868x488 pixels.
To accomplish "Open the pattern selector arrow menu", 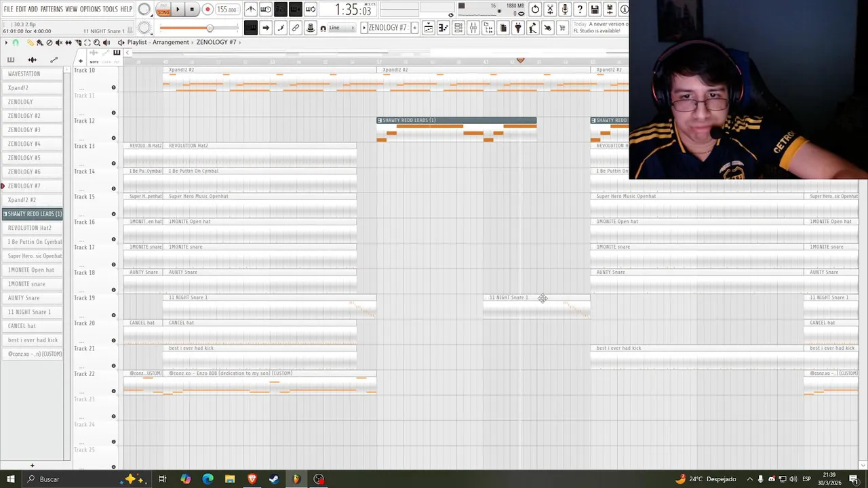I will 364,28.
